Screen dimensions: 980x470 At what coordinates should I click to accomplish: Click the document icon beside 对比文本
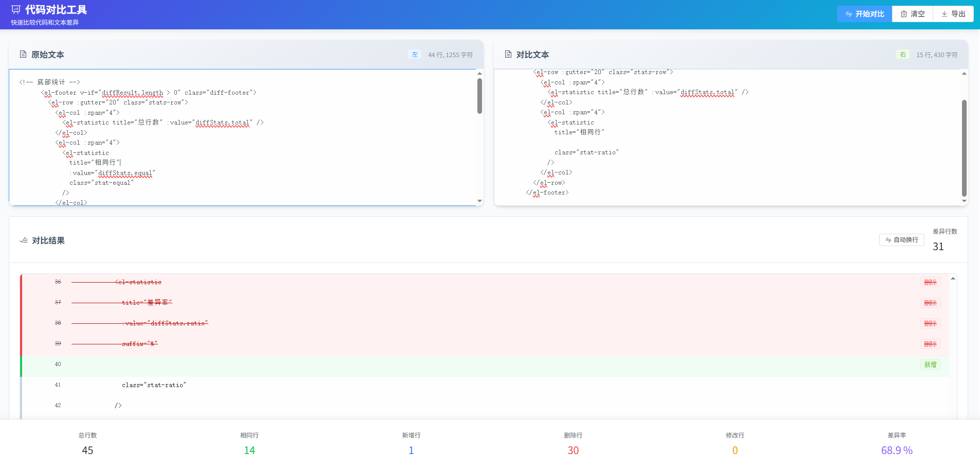508,54
